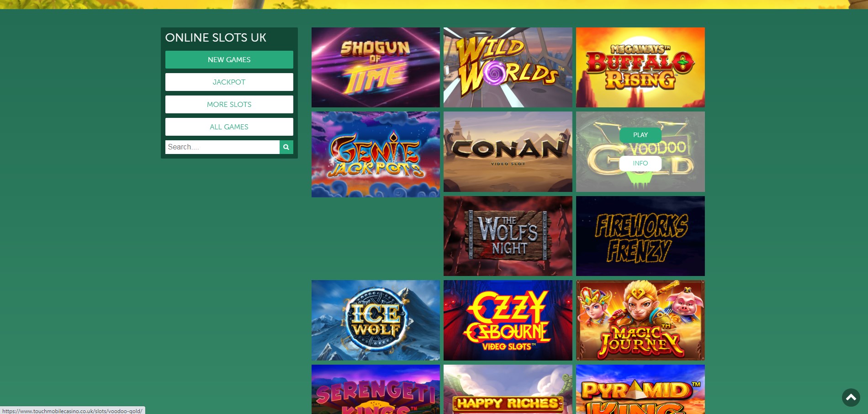This screenshot has width=868, height=414.
Task: Select the Fireworks Frenzy thumbnail
Action: tap(640, 236)
